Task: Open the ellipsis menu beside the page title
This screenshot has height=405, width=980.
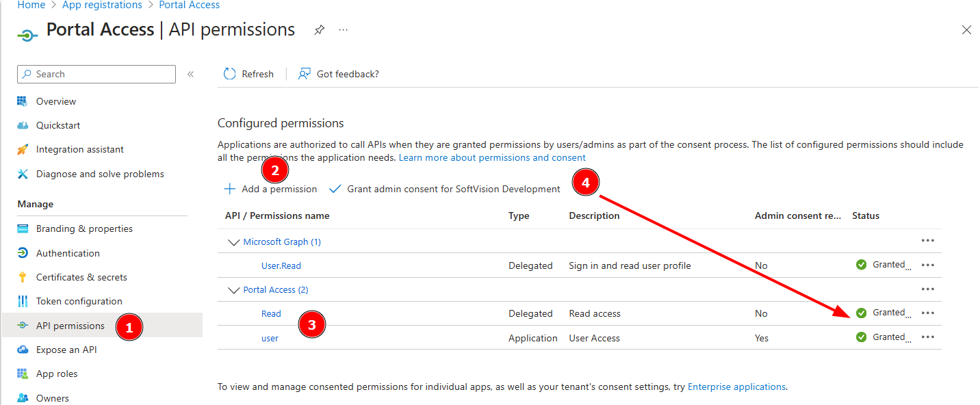Action: [343, 30]
